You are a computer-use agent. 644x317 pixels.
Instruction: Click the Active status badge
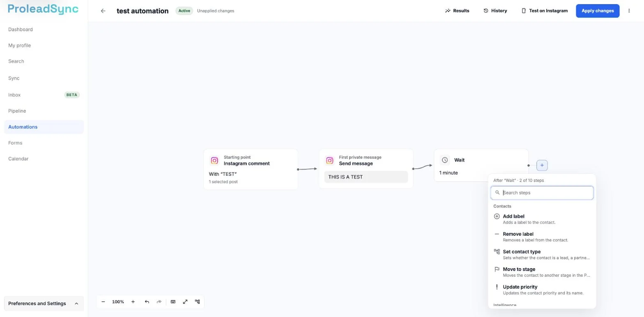[x=184, y=11]
